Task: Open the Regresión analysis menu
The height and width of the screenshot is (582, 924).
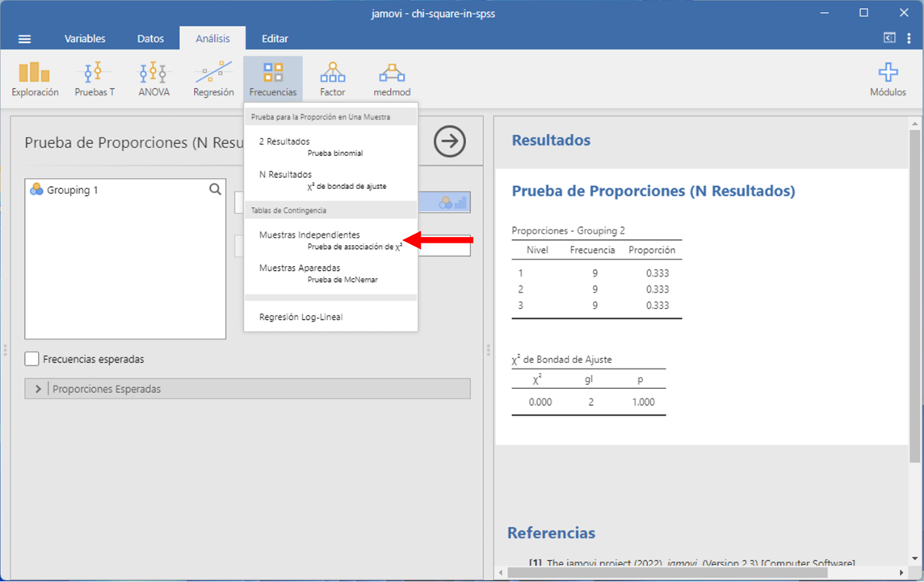Action: [x=213, y=79]
